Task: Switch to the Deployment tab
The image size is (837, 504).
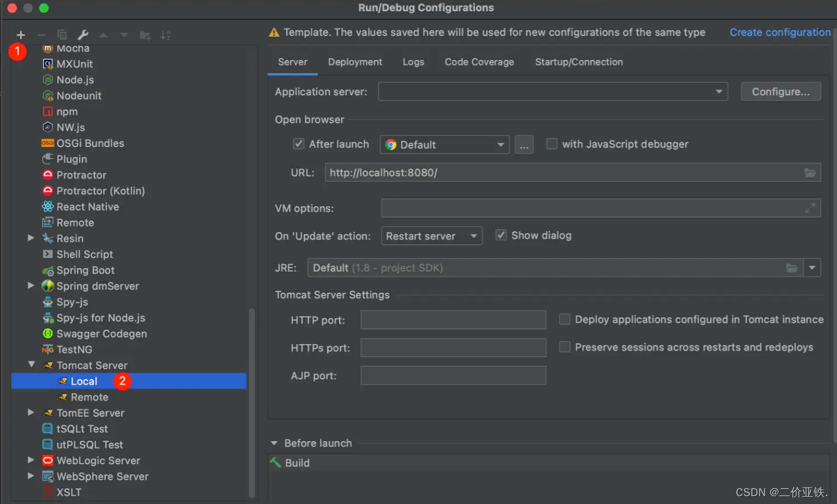Action: 355,62
